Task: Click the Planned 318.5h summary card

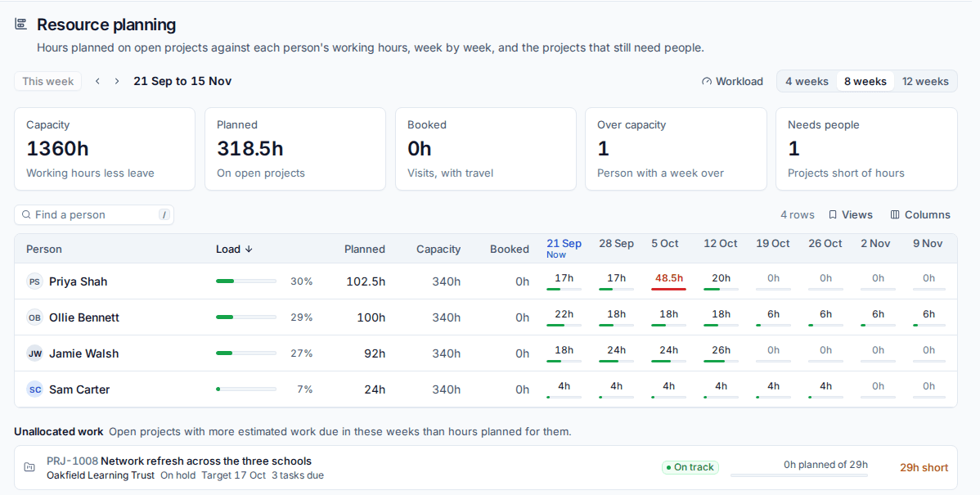Action: 295,149
